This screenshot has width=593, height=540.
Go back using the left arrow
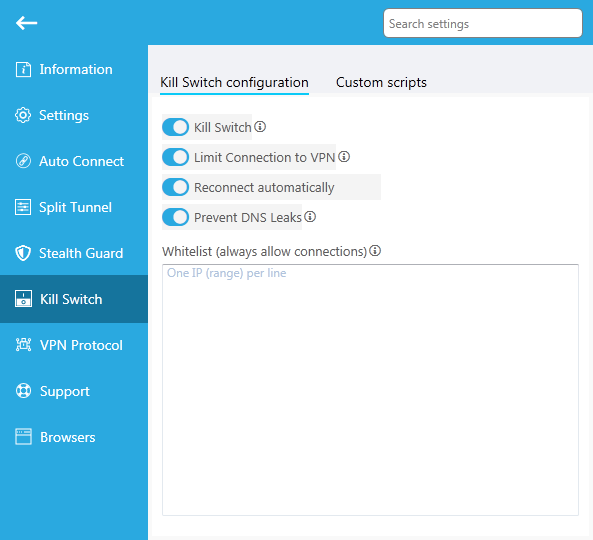click(x=26, y=23)
